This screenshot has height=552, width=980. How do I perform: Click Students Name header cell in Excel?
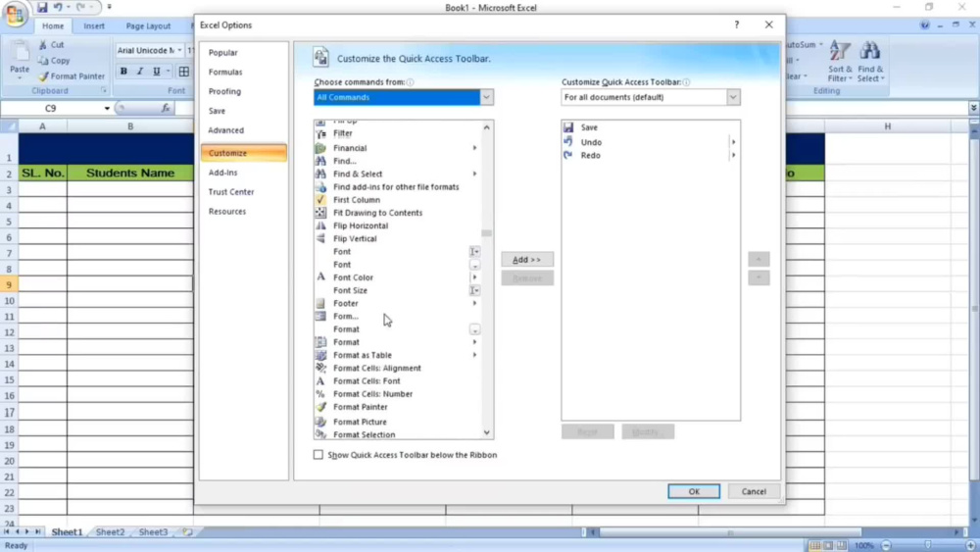[130, 174]
